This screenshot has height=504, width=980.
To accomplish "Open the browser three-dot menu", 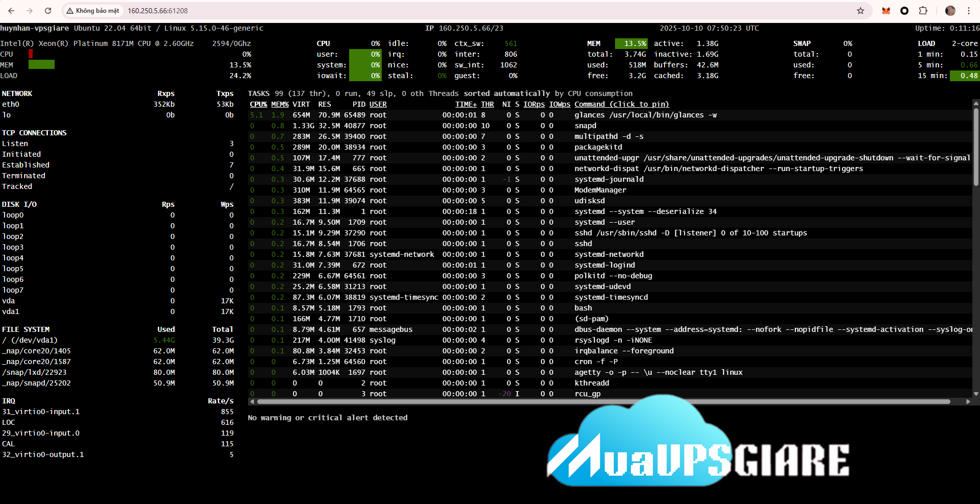I will click(968, 11).
